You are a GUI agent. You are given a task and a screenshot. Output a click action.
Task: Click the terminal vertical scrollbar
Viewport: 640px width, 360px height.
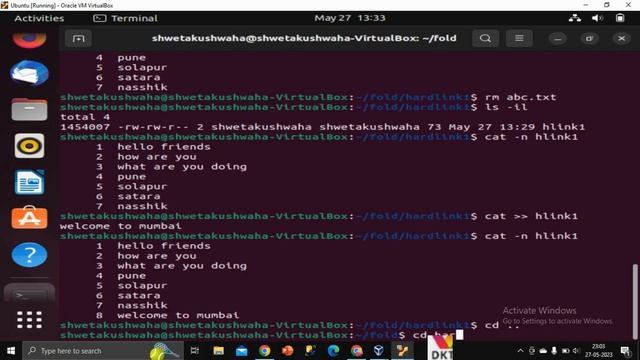tap(635, 301)
